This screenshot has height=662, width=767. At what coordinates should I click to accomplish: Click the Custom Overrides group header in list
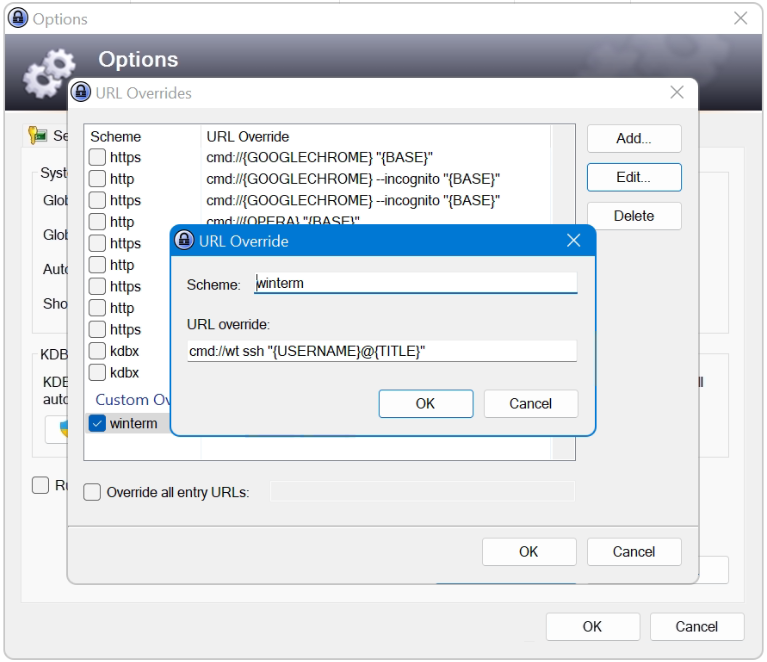(x=132, y=400)
